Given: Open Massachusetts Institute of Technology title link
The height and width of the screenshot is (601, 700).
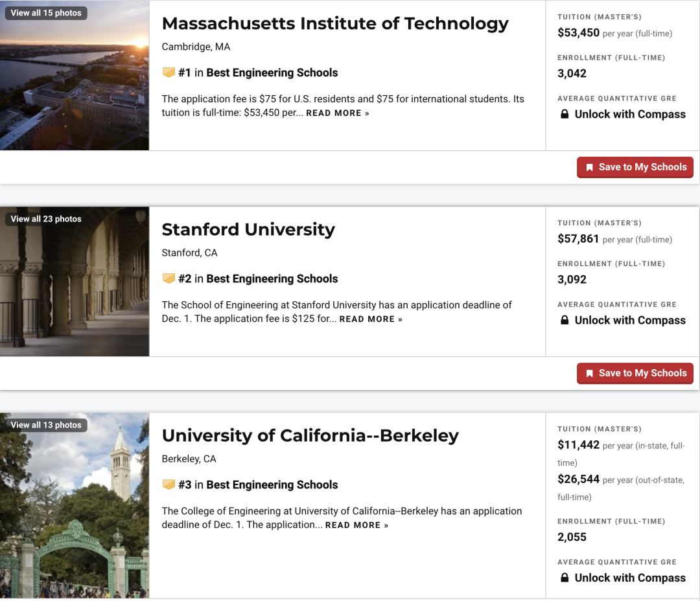Looking at the screenshot, I should [335, 24].
